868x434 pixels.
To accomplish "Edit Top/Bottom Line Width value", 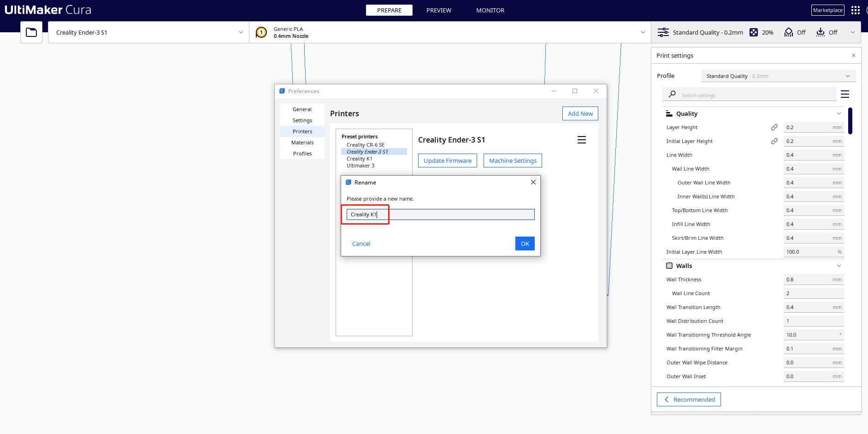I will [814, 210].
